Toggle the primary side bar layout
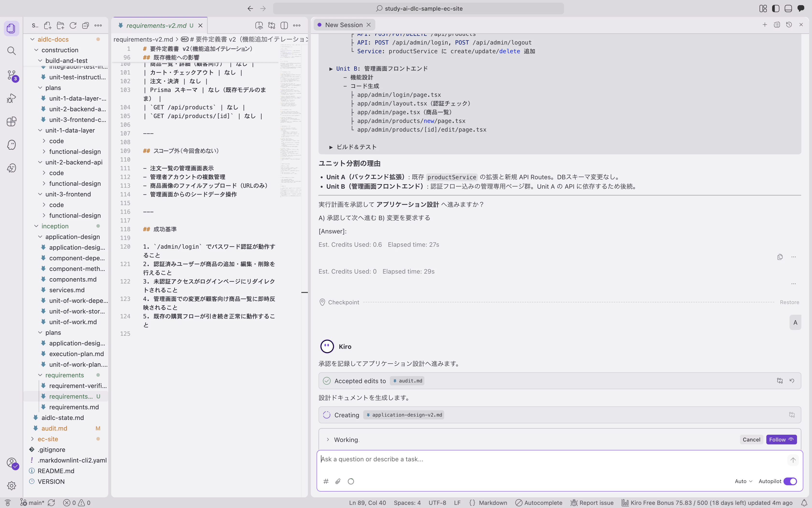812x508 pixels. 776,9
